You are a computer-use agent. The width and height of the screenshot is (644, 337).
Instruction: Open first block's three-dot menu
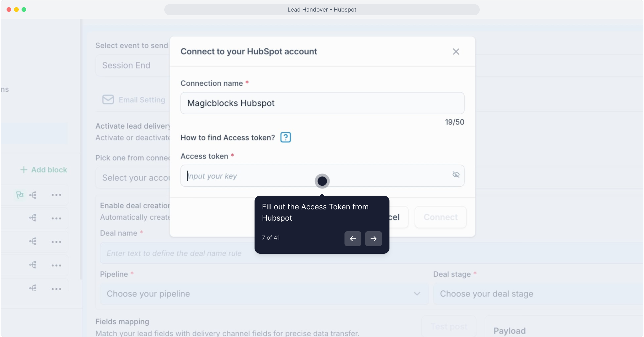pyautogui.click(x=56, y=195)
